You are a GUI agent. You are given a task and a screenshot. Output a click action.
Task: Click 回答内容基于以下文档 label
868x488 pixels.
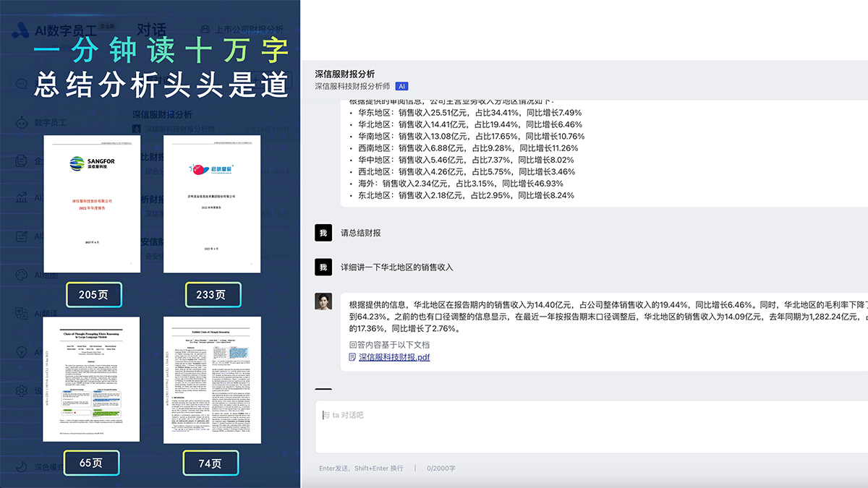point(389,345)
